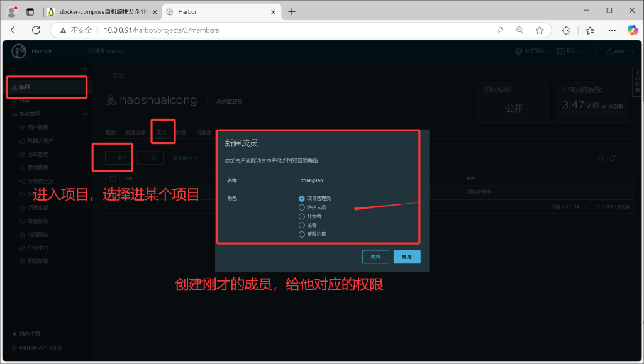
Task: Select the 开发者 role radio button
Action: (302, 216)
